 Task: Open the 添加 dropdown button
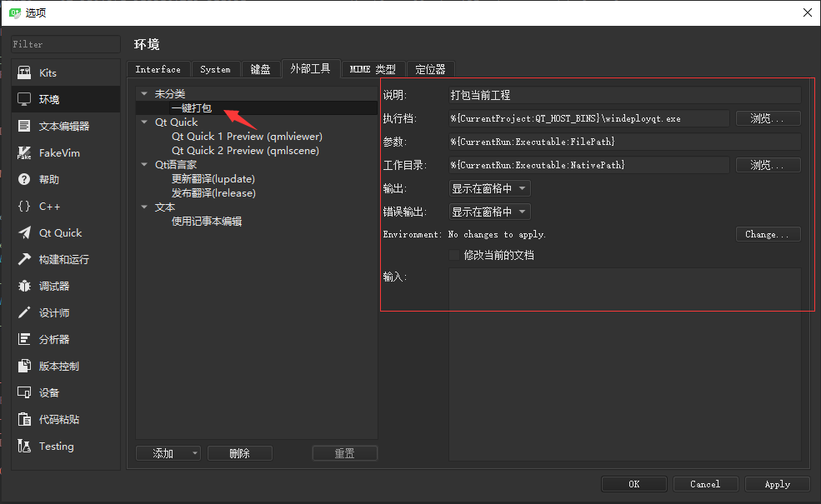(168, 453)
